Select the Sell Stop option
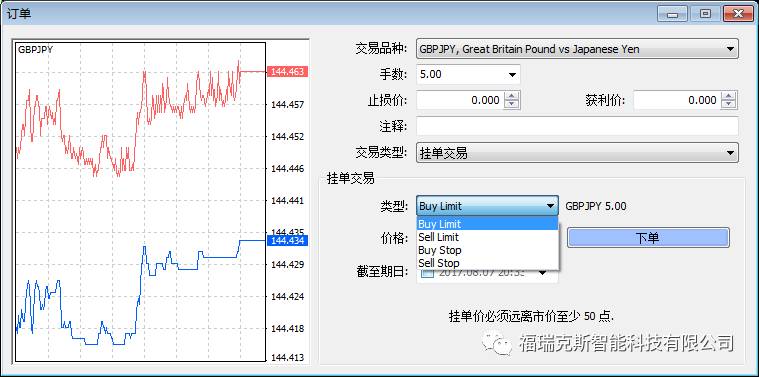 [487, 263]
